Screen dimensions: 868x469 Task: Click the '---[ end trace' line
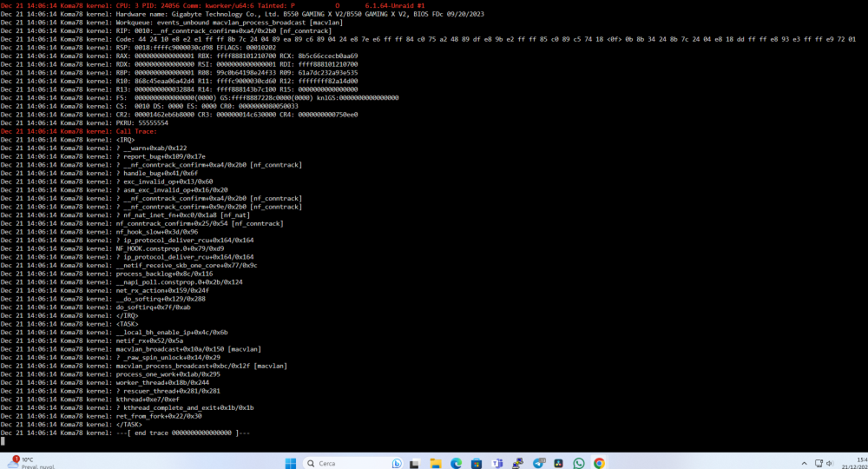click(125, 433)
